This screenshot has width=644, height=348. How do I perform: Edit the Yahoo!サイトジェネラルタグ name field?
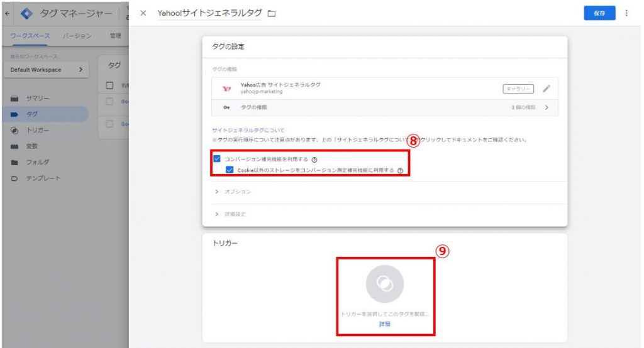(x=209, y=13)
